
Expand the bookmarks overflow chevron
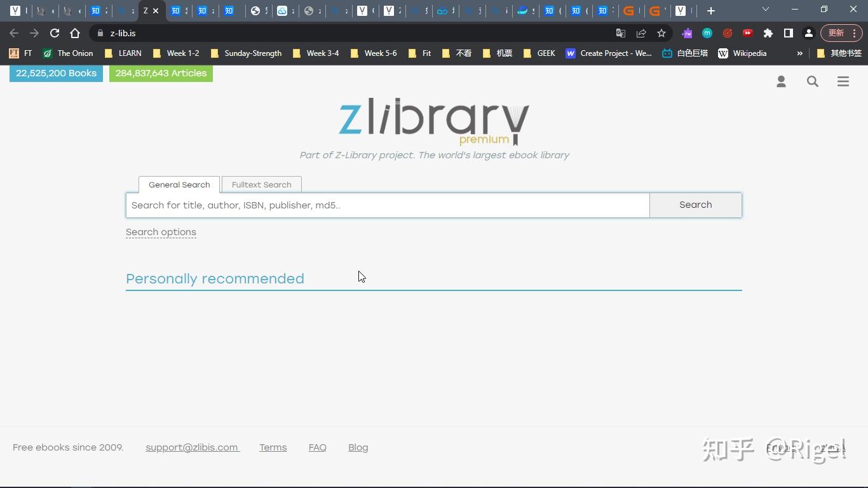click(x=799, y=53)
